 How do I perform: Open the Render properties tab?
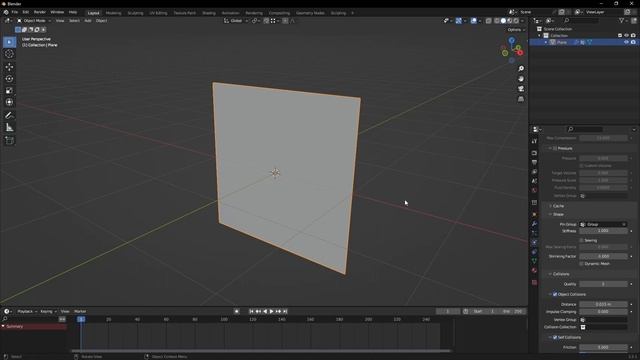534,153
